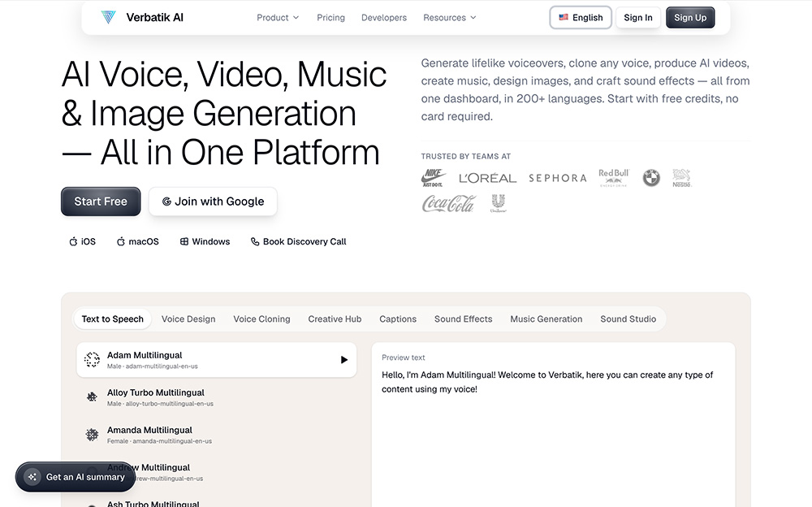Open the English language selector
The height and width of the screenshot is (507, 812).
click(581, 18)
